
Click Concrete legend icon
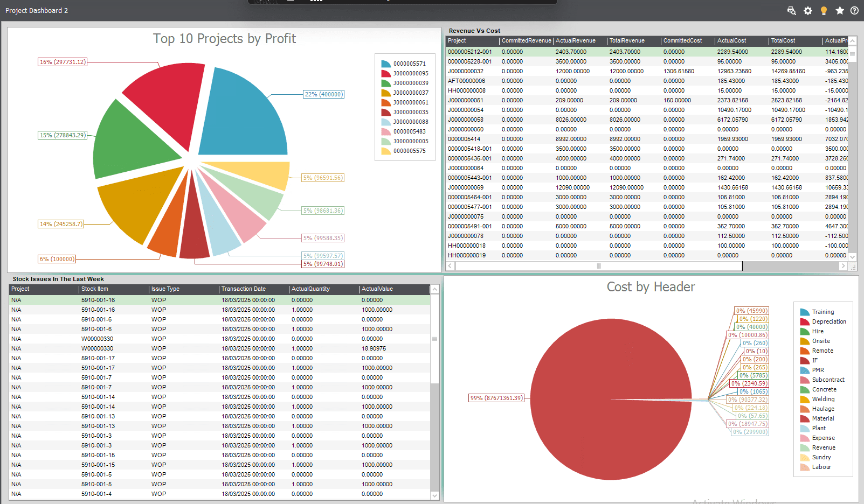(x=805, y=389)
